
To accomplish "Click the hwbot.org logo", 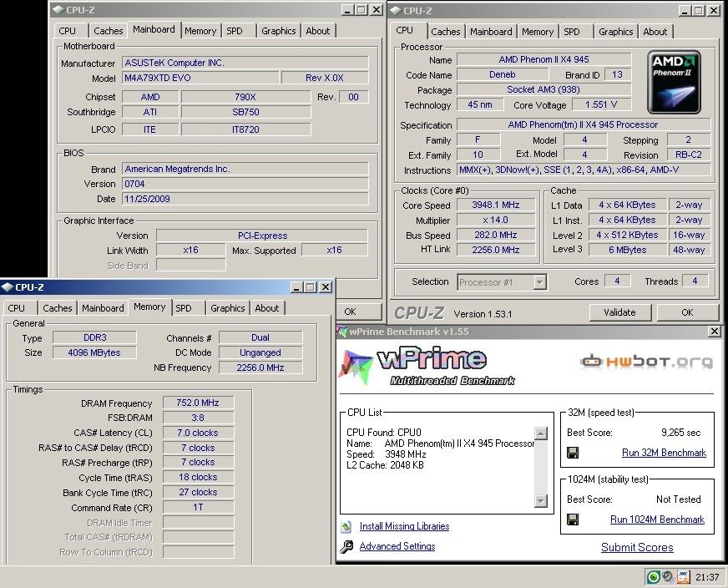I will pos(646,361).
